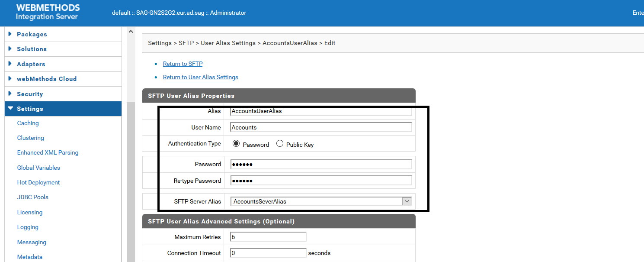
Task: Select the Public Key authentication type
Action: tap(280, 144)
